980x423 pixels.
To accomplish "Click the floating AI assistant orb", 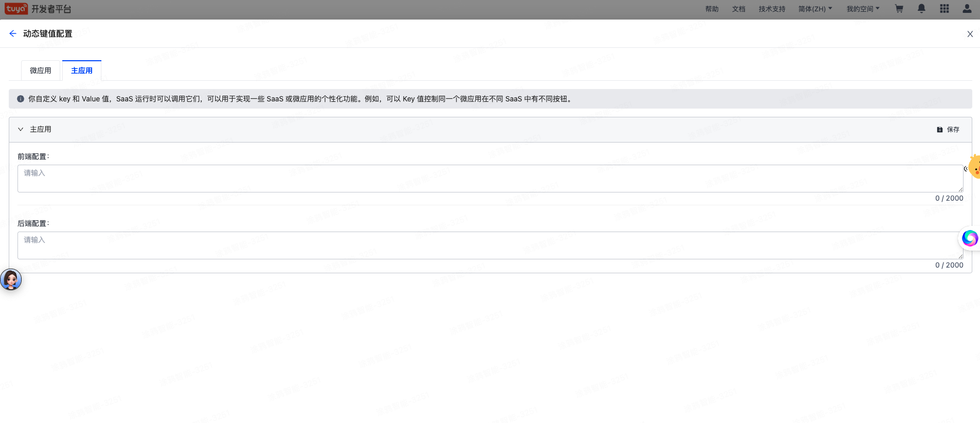I will (x=970, y=238).
